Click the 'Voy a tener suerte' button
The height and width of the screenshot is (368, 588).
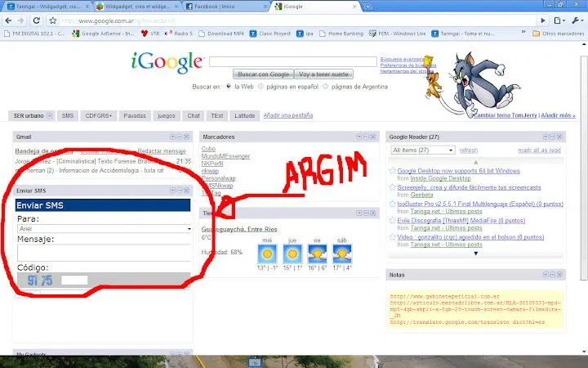(x=323, y=74)
